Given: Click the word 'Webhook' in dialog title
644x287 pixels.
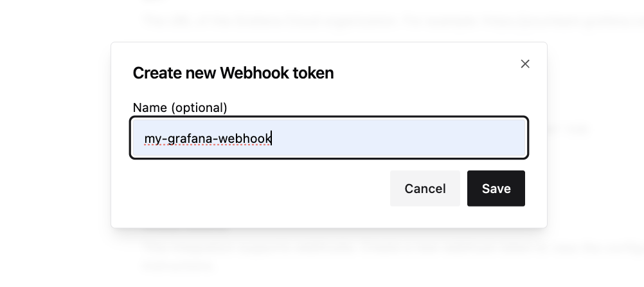Looking at the screenshot, I should click(254, 73).
